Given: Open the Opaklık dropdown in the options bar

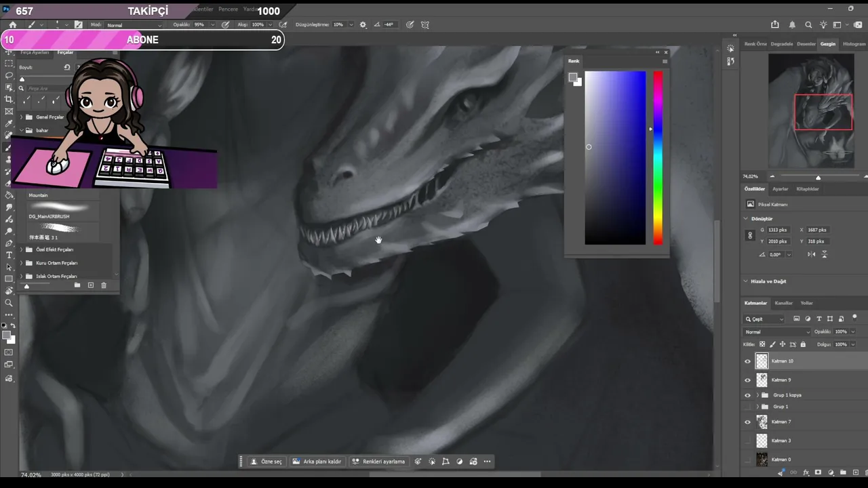Looking at the screenshot, I should (x=213, y=24).
